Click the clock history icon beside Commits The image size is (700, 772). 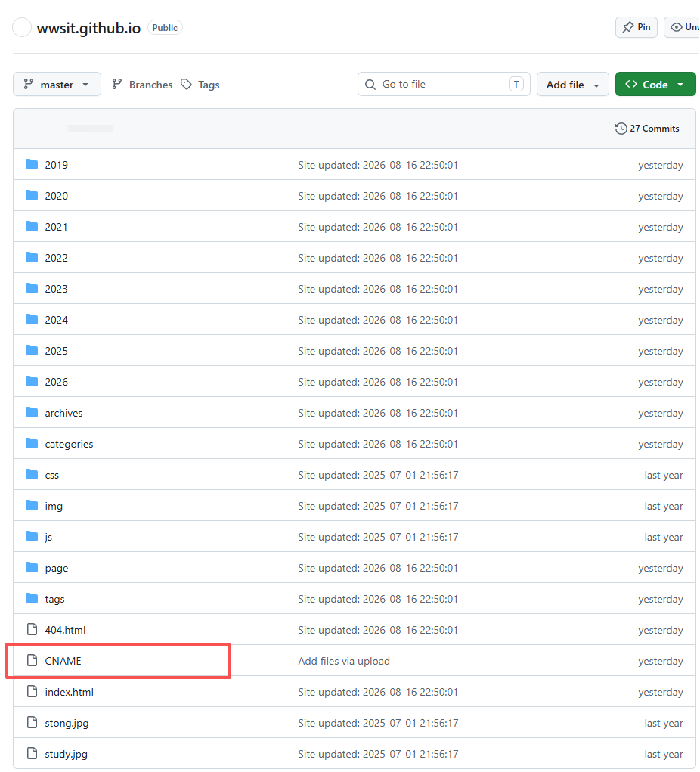[621, 129]
